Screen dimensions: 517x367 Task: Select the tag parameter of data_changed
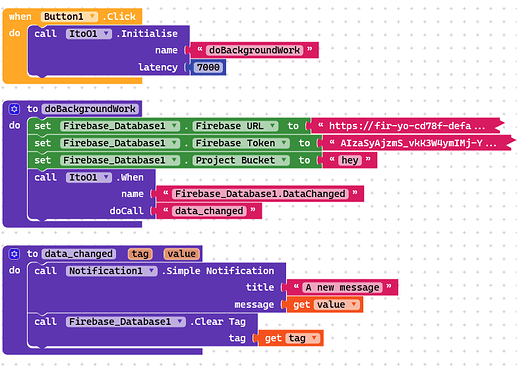(x=140, y=254)
